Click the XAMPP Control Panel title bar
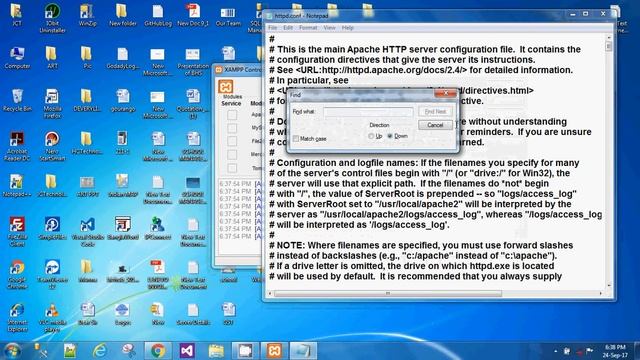Viewport: 640px width, 360px height. (x=238, y=70)
